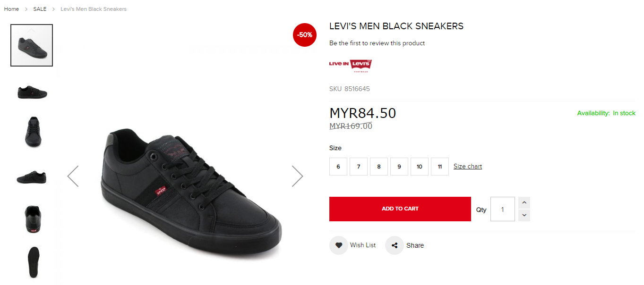Show previous product image with left arrow
This screenshot has height=285, width=644.
pyautogui.click(x=73, y=176)
